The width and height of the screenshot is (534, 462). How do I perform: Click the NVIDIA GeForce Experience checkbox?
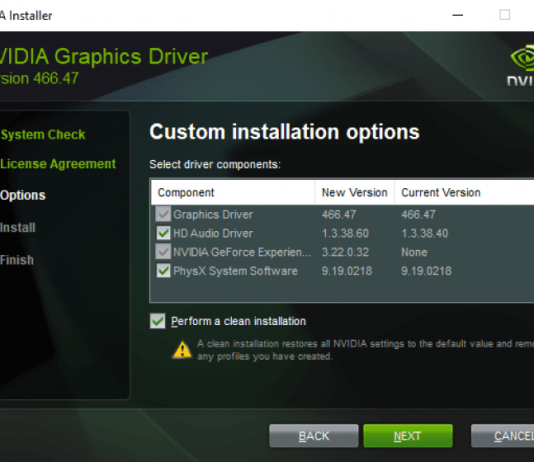[x=163, y=252]
